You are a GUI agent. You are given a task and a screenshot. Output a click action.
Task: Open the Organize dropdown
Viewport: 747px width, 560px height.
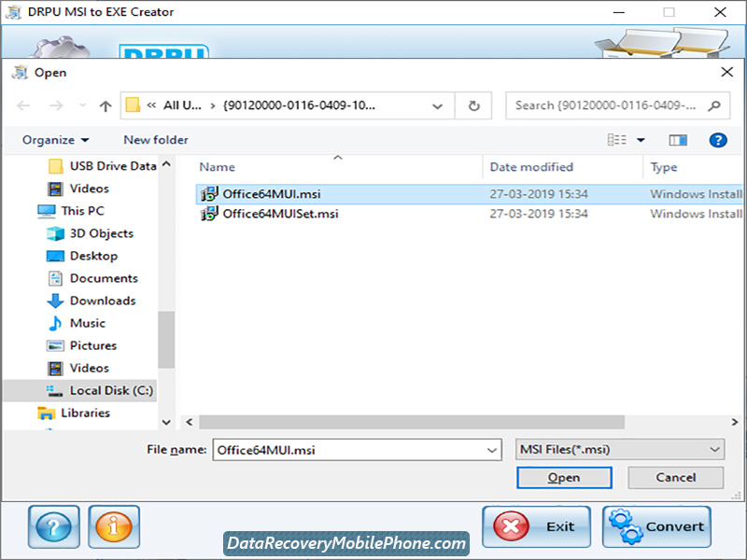coord(53,139)
